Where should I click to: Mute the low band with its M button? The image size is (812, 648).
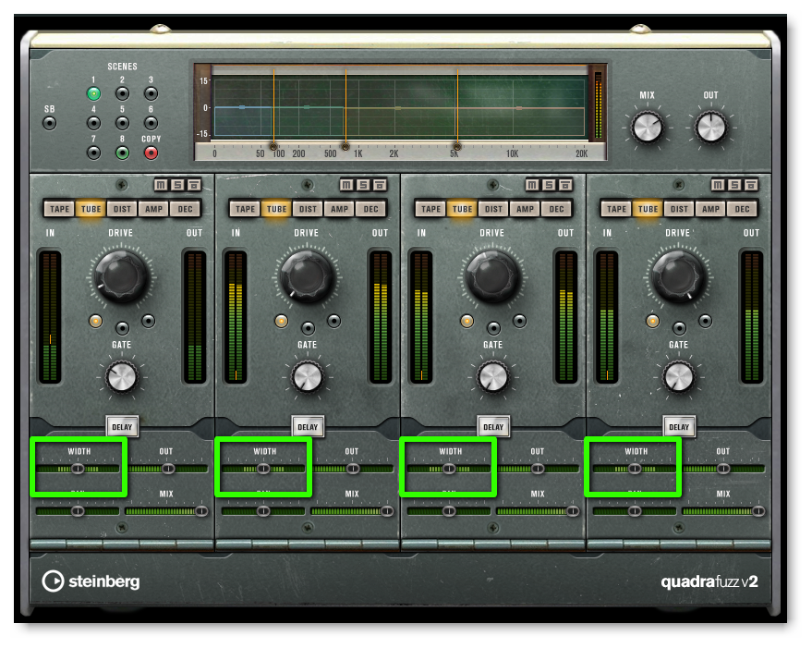[x=161, y=185]
